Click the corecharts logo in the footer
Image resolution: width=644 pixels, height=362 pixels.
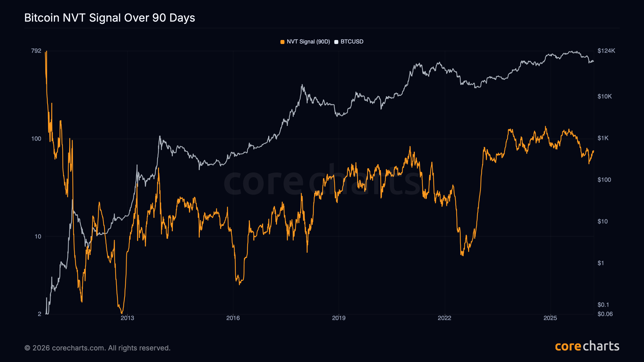pyautogui.click(x=587, y=346)
